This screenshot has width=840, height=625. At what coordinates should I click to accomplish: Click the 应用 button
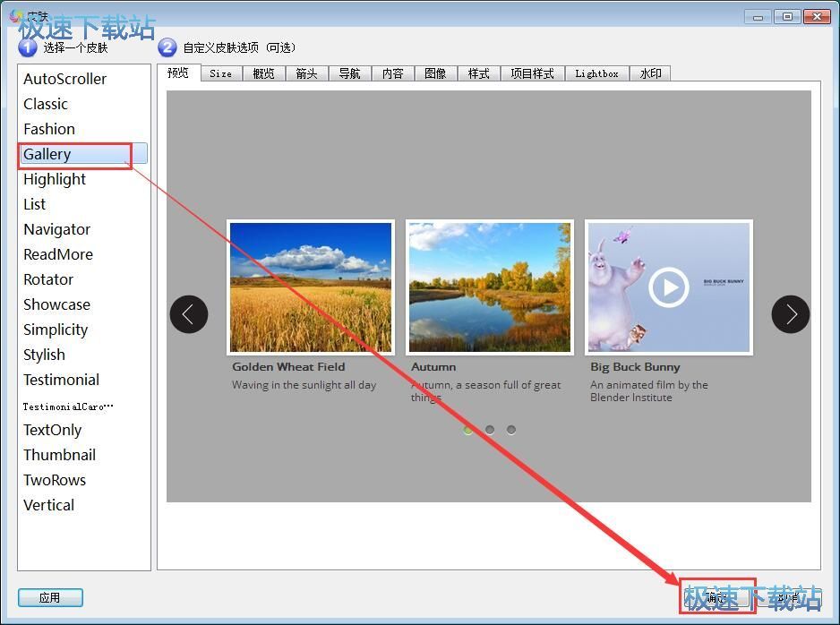(50, 597)
